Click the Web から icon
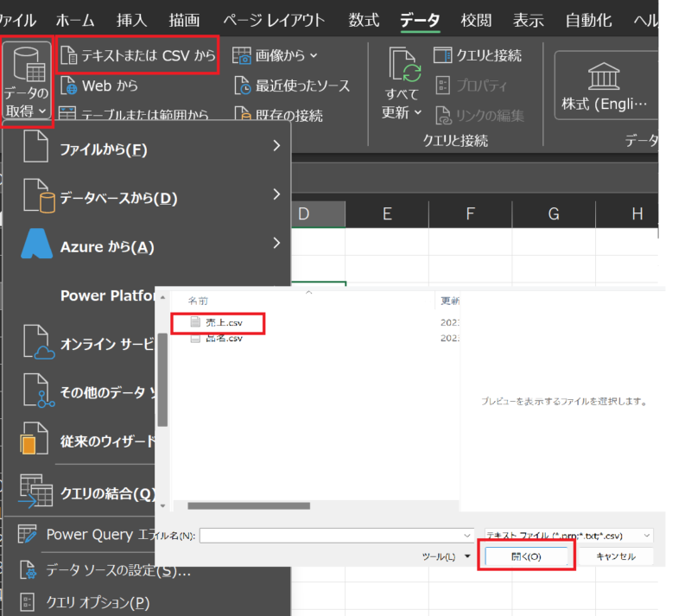Viewport: 691px width, 616px height. click(70, 86)
